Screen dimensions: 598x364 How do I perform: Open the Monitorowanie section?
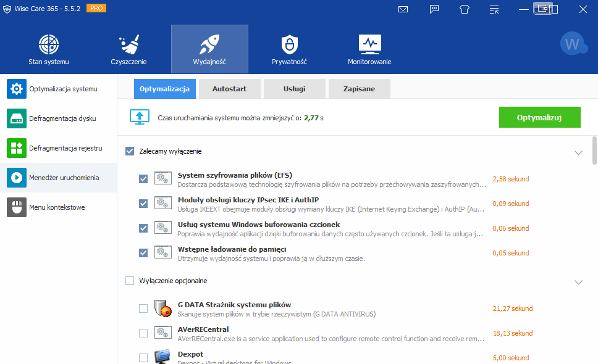[x=369, y=49]
